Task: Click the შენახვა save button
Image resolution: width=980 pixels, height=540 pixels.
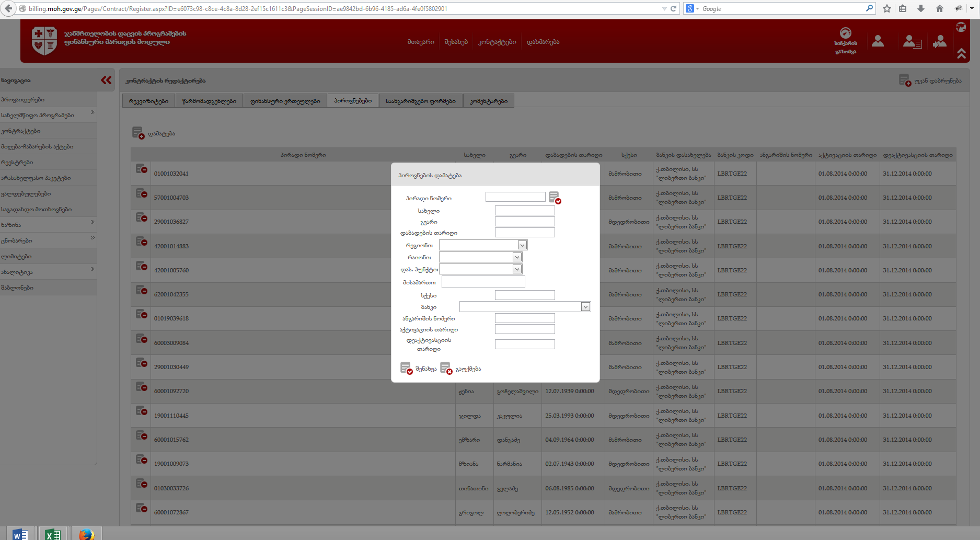Action: click(x=418, y=369)
